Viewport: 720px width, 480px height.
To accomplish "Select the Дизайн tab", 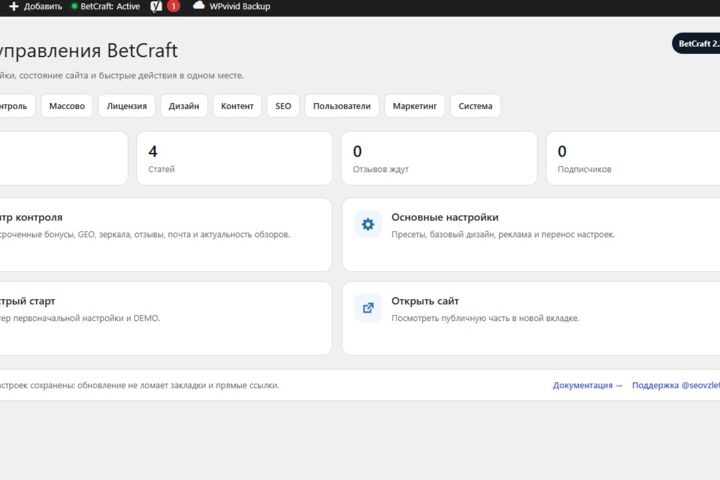I will pos(184,106).
